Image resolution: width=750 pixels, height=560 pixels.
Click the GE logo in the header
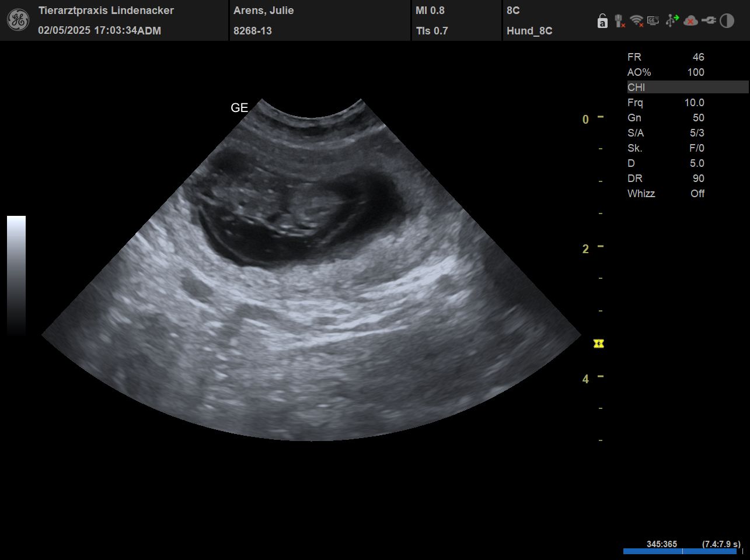point(18,20)
